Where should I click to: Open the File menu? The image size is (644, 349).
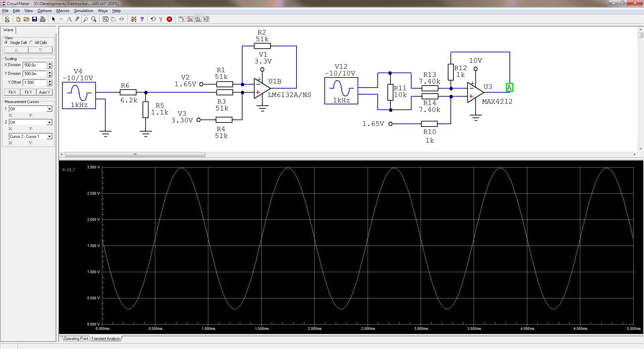pos(5,11)
